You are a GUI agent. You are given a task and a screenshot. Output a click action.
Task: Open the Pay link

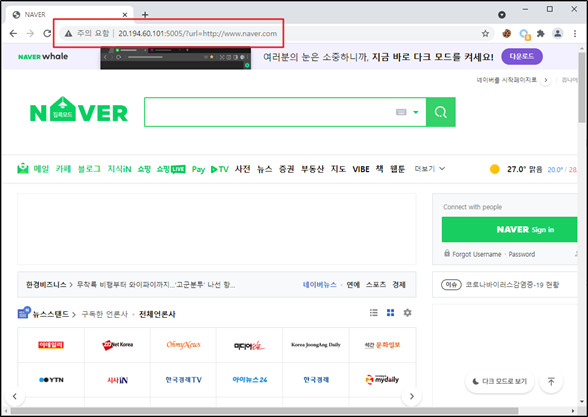pyautogui.click(x=198, y=170)
